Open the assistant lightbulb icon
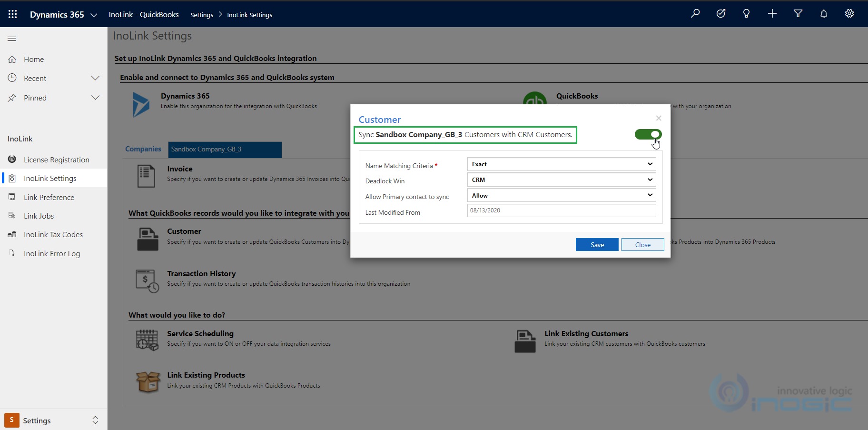Image resolution: width=868 pixels, height=430 pixels. pyautogui.click(x=746, y=14)
